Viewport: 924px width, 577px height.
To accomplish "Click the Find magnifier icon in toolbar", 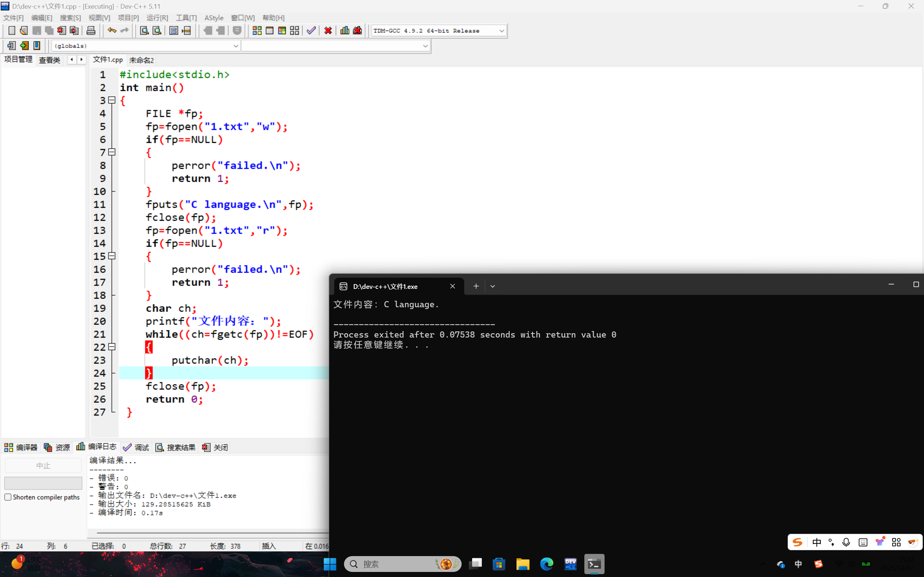I will 144,31.
